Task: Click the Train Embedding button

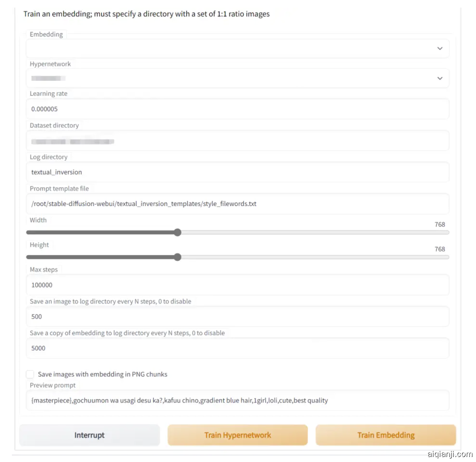Action: (386, 435)
